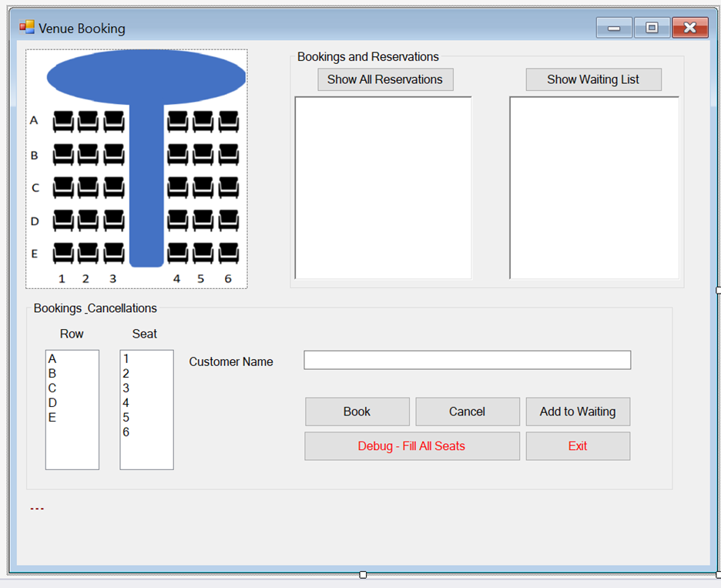
Task: Select seat C3 beside the stage
Action: [x=112, y=187]
